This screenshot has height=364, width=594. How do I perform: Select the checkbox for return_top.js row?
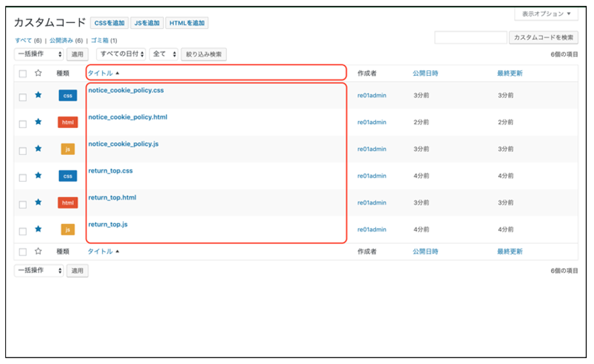click(23, 231)
